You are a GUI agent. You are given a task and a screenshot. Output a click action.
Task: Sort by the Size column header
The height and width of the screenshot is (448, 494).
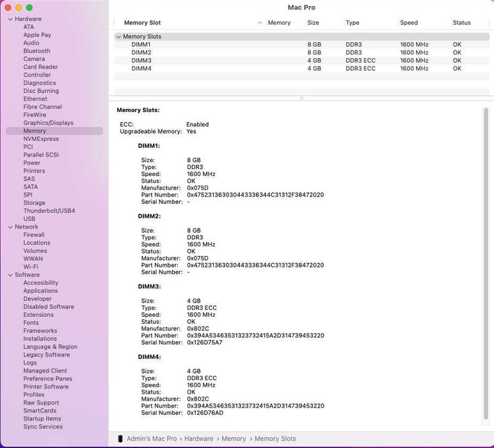[x=313, y=22]
